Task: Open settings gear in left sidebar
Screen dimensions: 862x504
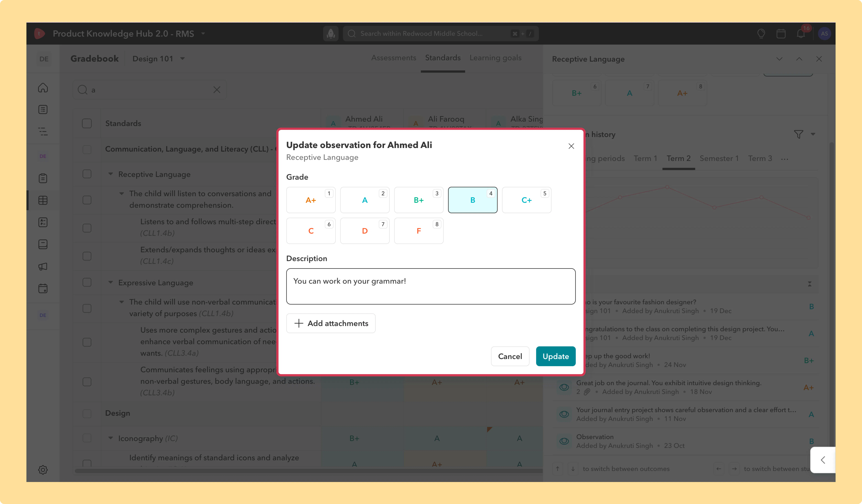Action: tap(43, 469)
